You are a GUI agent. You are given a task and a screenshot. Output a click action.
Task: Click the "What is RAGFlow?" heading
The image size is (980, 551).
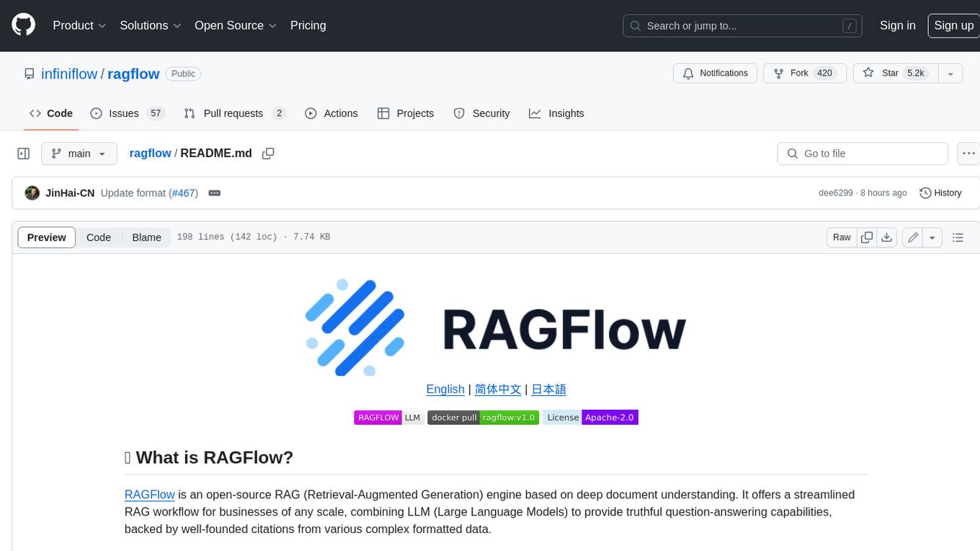point(209,458)
